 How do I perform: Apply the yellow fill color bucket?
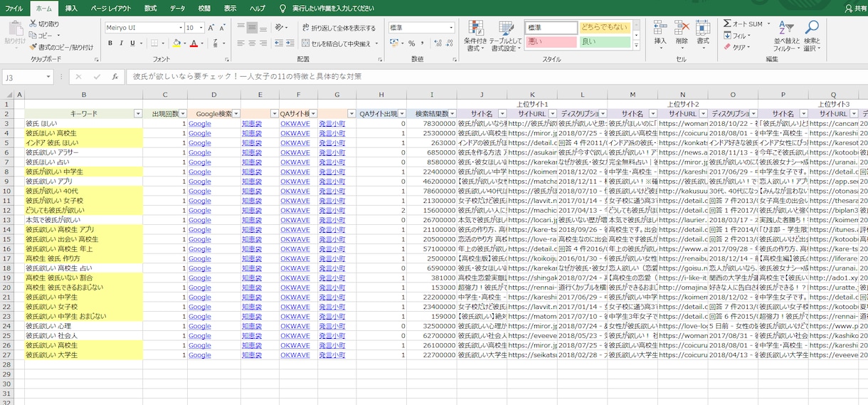pyautogui.click(x=176, y=43)
